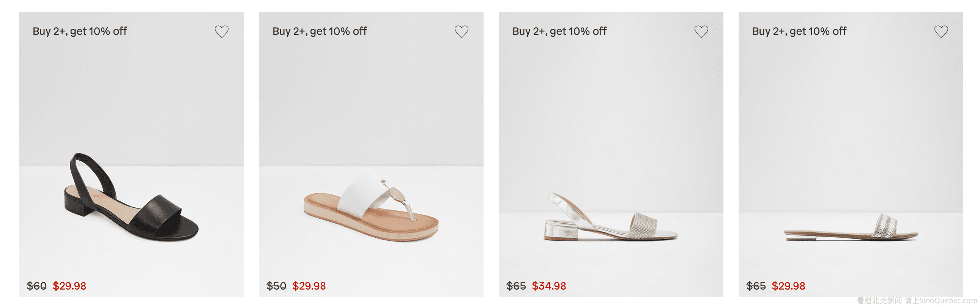
Task: Click the crossed-out $50 original price
Action: 276,286
